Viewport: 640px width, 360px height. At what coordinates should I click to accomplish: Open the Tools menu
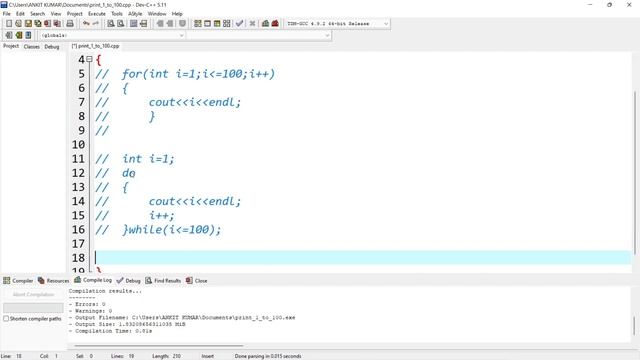tap(117, 13)
